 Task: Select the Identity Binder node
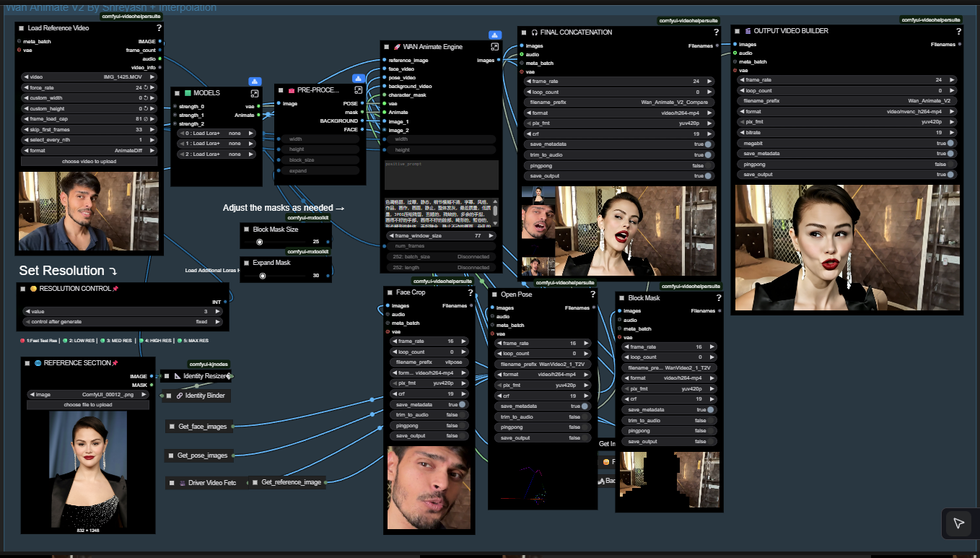pyautogui.click(x=196, y=396)
